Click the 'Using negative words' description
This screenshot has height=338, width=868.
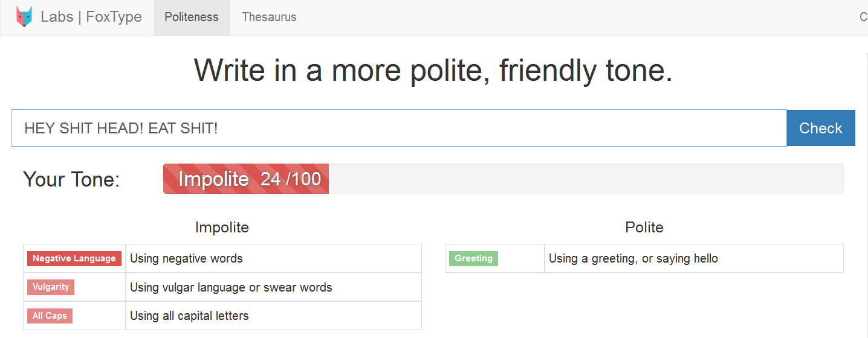coord(186,258)
